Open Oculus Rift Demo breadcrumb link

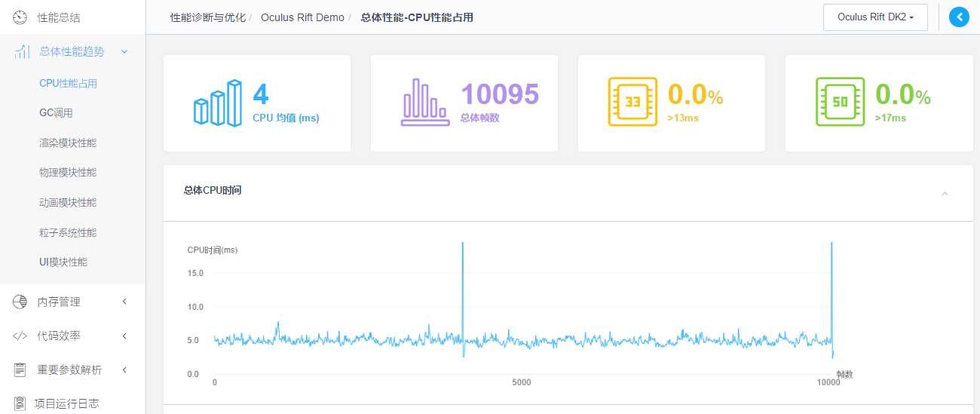tap(302, 17)
